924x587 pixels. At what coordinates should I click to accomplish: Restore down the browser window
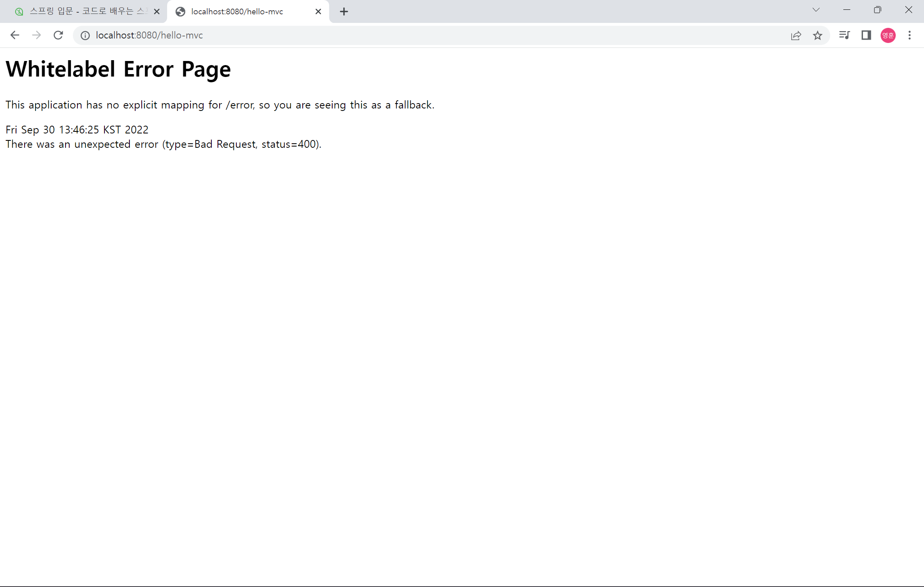877,10
